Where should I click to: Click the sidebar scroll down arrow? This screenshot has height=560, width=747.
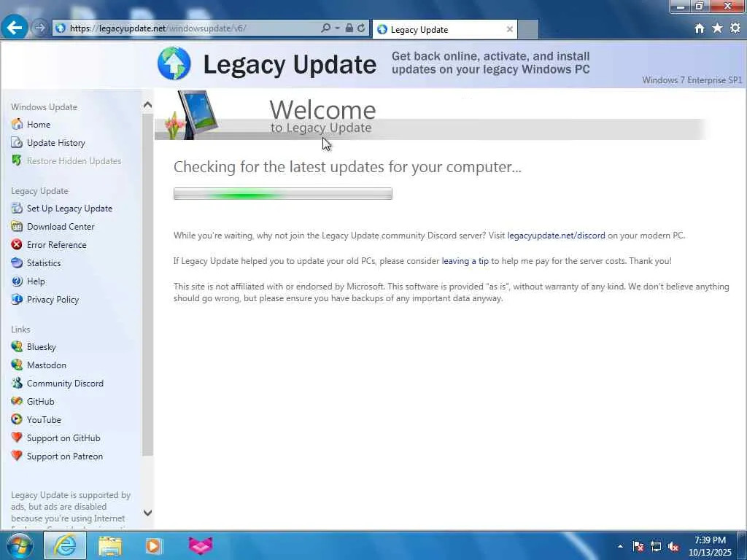click(x=147, y=513)
